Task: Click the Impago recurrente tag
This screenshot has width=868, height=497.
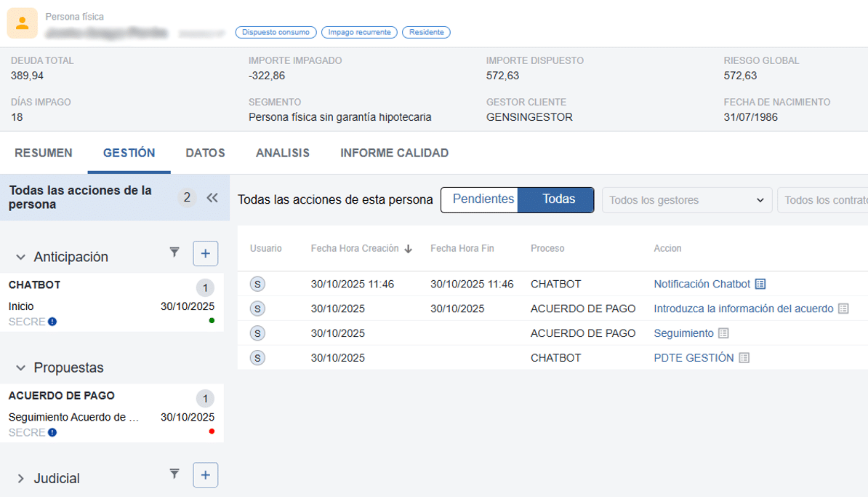Action: point(359,32)
